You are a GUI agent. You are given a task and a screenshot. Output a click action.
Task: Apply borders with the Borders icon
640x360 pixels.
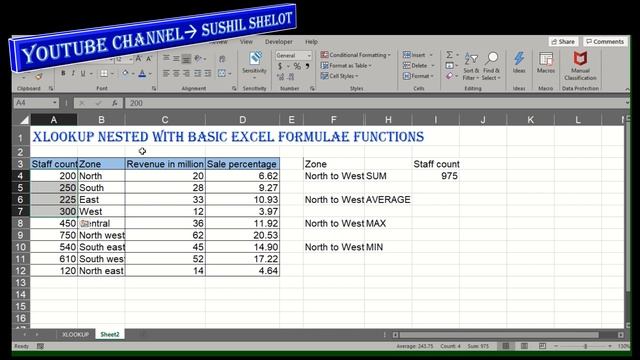(x=104, y=73)
